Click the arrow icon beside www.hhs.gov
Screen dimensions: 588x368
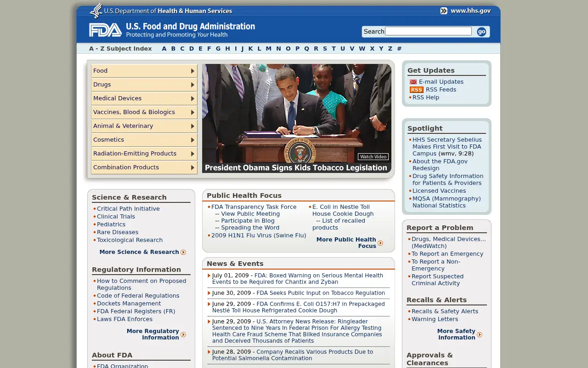444,11
